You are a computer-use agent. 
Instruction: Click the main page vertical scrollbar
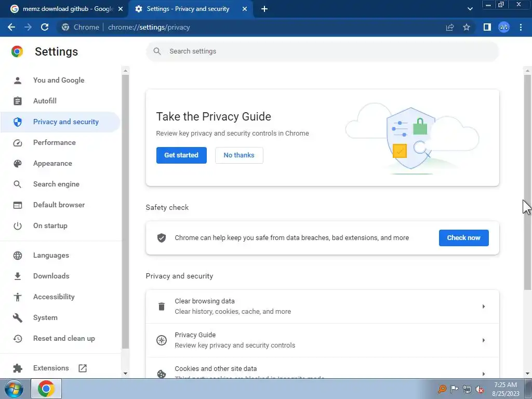(x=527, y=182)
